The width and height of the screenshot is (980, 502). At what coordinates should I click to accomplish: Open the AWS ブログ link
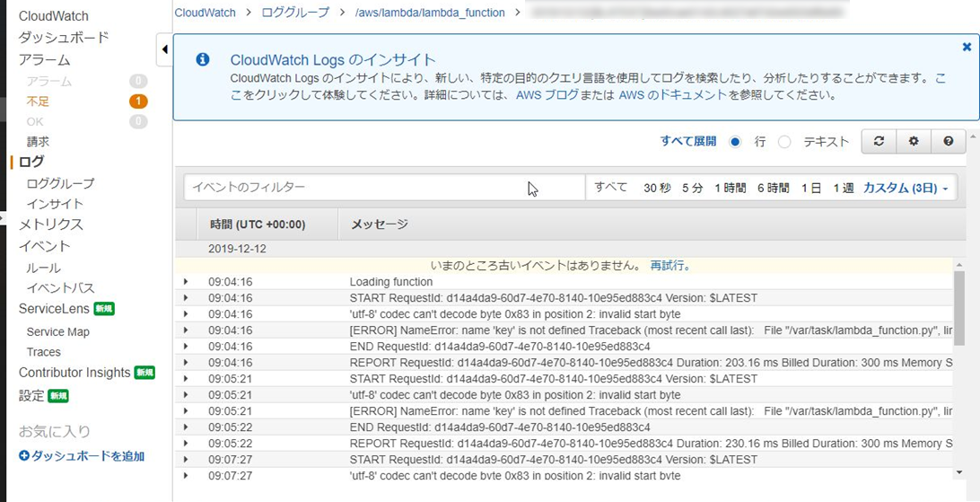pyautogui.click(x=547, y=96)
